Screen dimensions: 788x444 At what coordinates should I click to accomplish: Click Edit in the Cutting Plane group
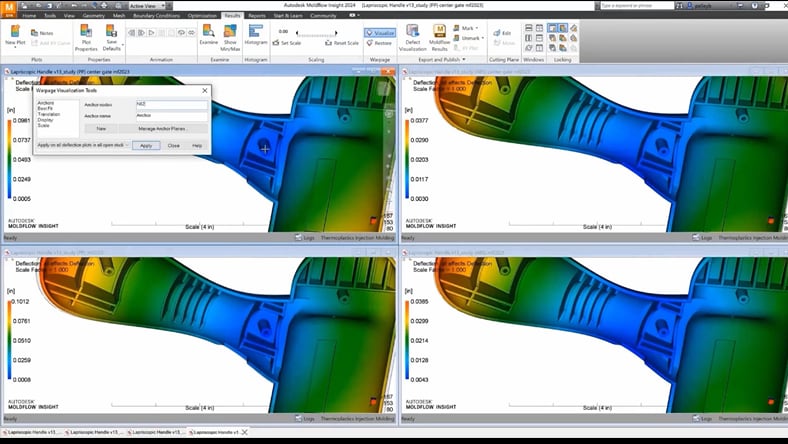tap(503, 33)
